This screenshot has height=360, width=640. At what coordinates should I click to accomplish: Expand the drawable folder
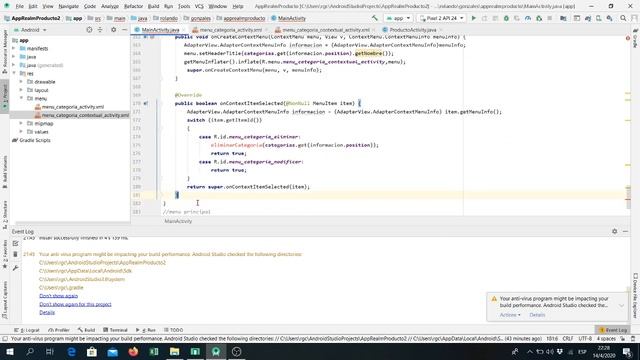coord(21,82)
